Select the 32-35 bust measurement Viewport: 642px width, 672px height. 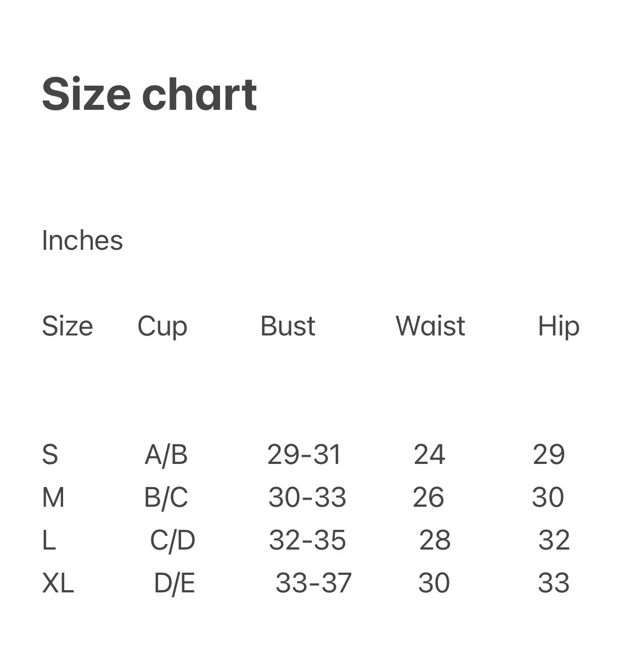pos(307,540)
